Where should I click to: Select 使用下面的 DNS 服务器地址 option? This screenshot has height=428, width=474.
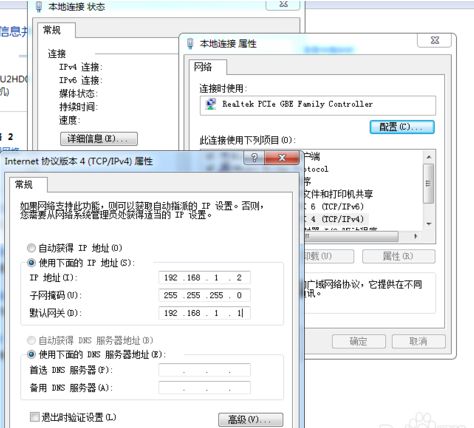pos(31,354)
